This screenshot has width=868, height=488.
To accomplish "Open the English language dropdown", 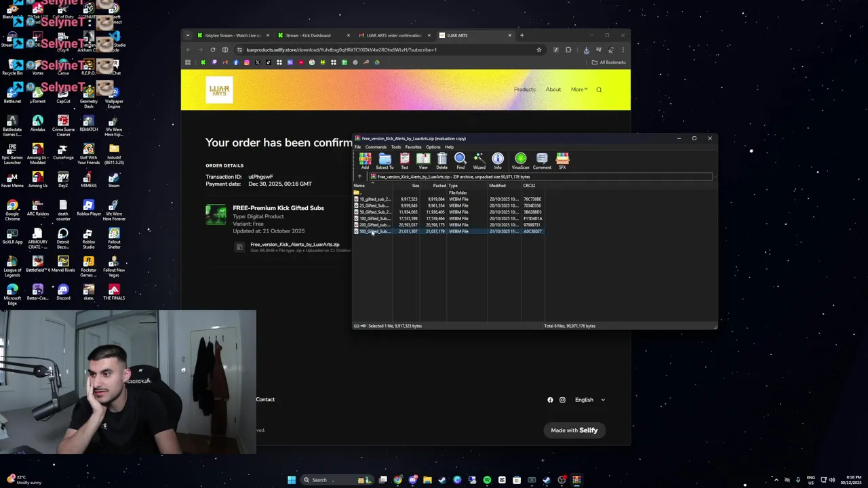I will [589, 400].
